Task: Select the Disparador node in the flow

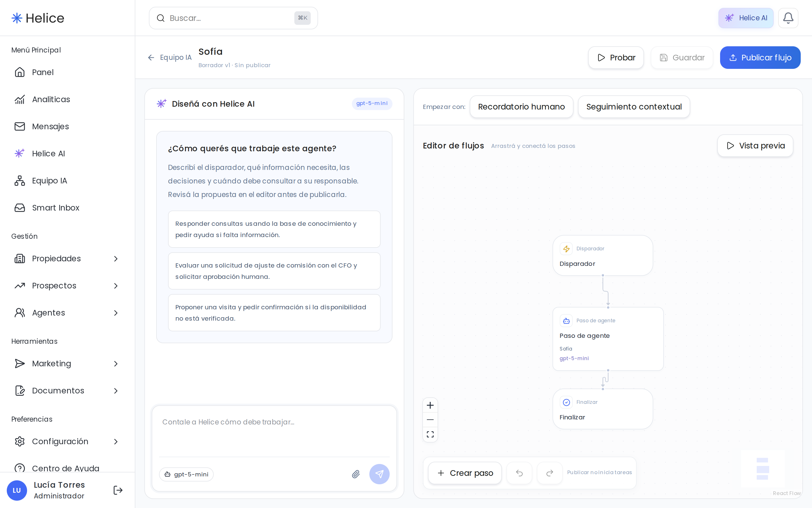Action: (603, 255)
